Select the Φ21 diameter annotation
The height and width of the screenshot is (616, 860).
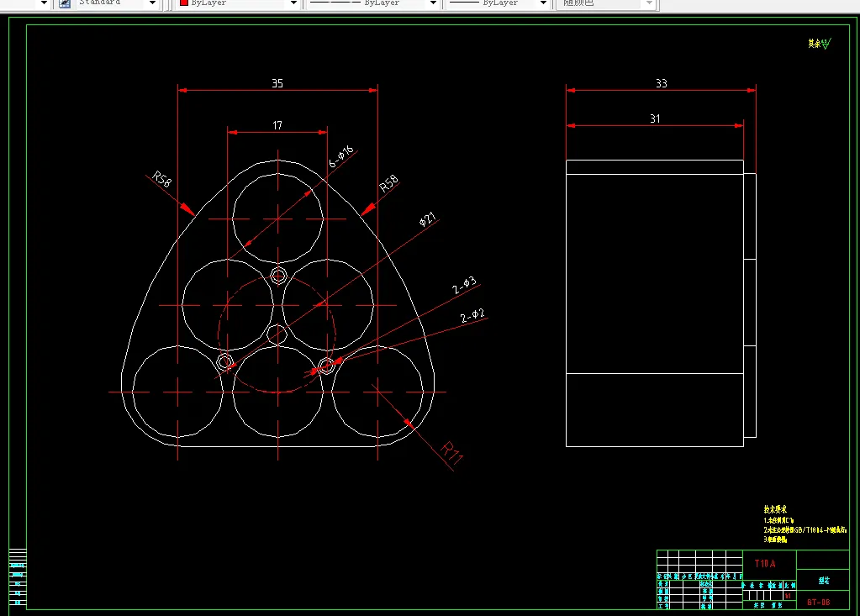coord(428,219)
